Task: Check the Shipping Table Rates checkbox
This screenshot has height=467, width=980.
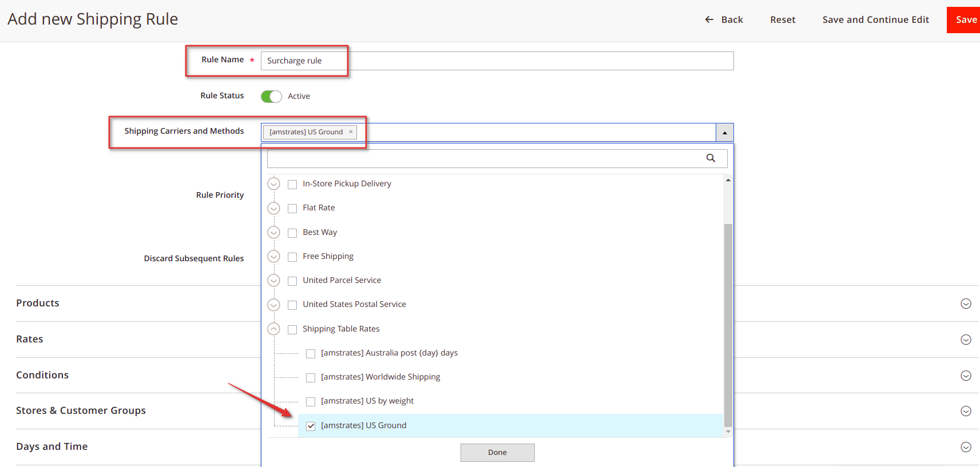Action: click(292, 330)
